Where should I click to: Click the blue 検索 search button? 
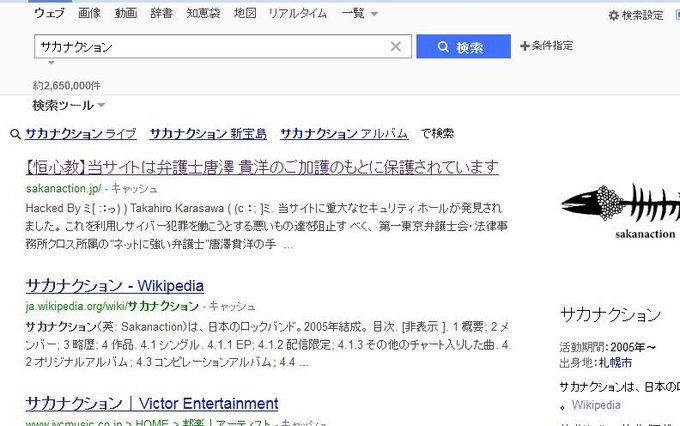coord(463,46)
